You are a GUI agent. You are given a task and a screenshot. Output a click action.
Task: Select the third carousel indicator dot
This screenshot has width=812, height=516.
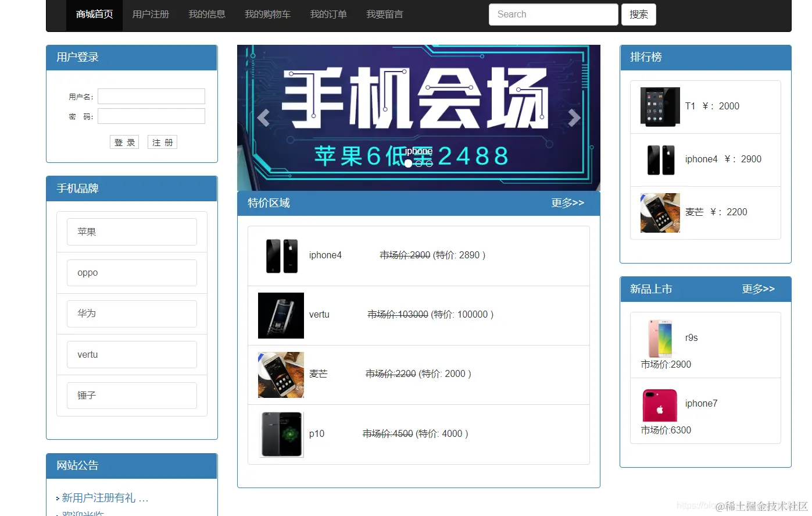click(x=429, y=163)
